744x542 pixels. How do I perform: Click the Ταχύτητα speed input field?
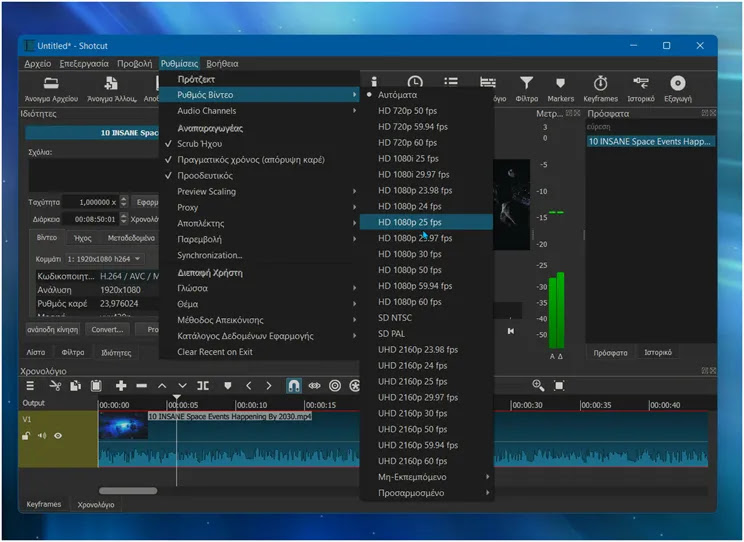pyautogui.click(x=92, y=202)
